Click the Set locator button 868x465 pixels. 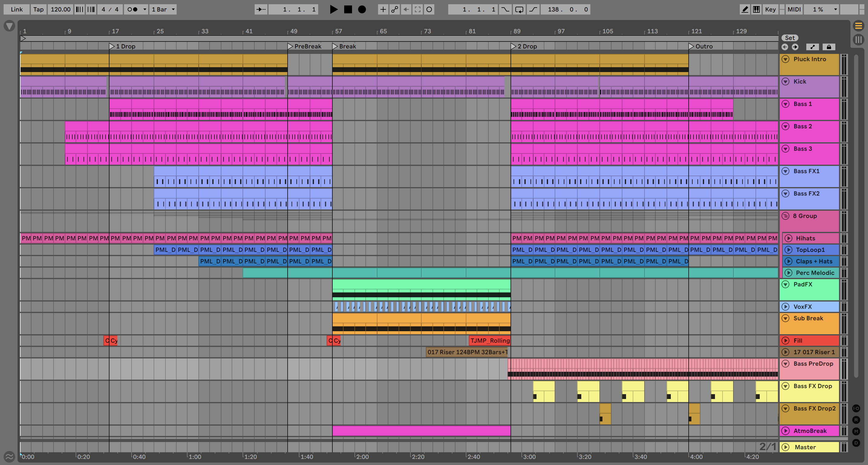click(x=790, y=38)
